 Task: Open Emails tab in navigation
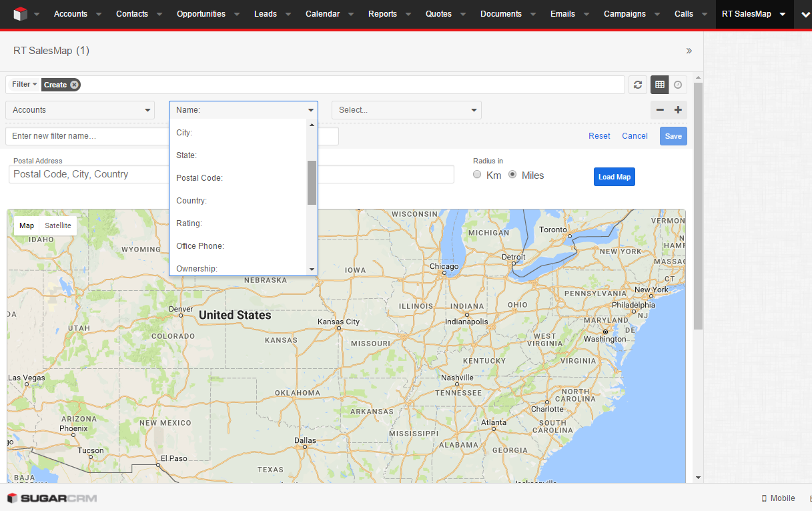pyautogui.click(x=562, y=14)
